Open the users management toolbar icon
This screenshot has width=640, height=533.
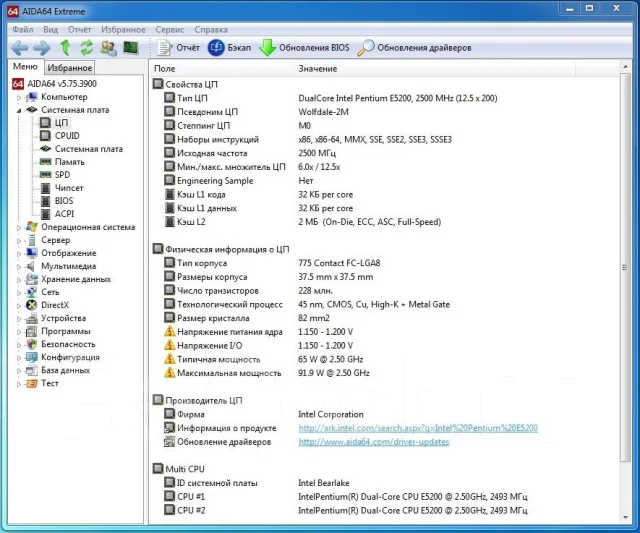[x=108, y=48]
